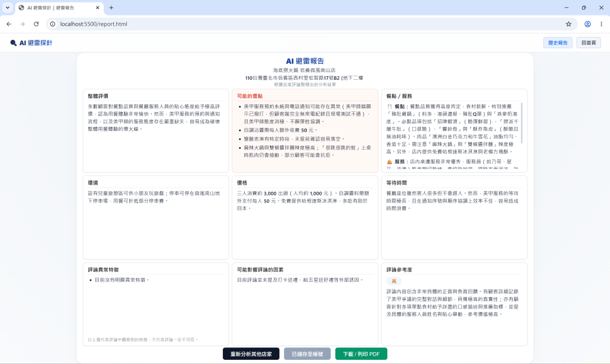Screen dimensions: 610x364
Task: Click the 餐點 / 服務 heading
Action: [x=399, y=96]
